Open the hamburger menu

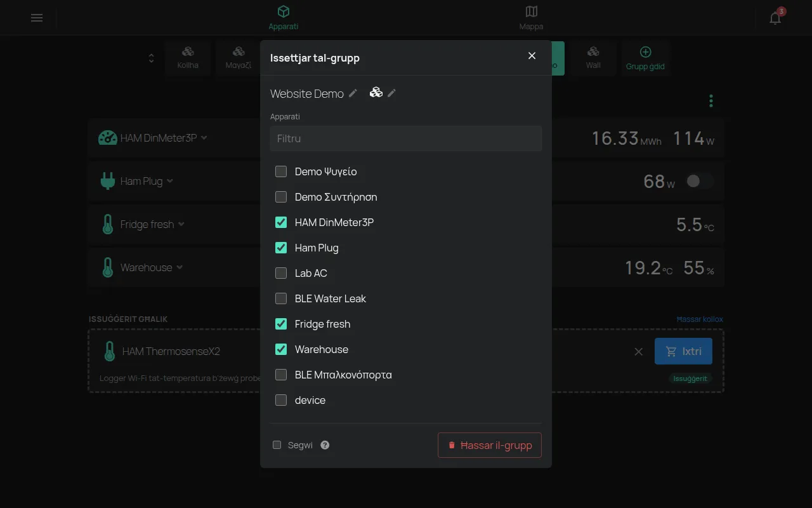point(37,18)
